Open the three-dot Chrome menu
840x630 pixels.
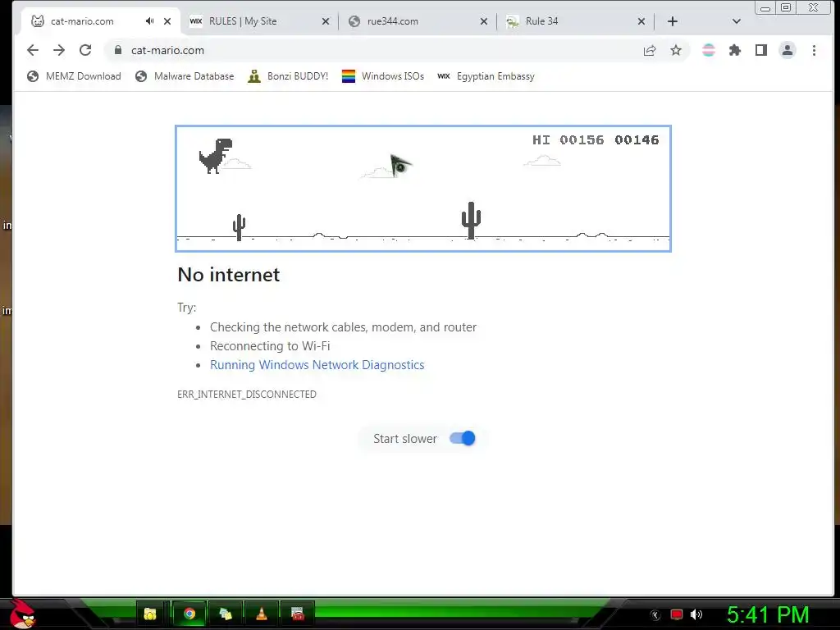coord(814,50)
